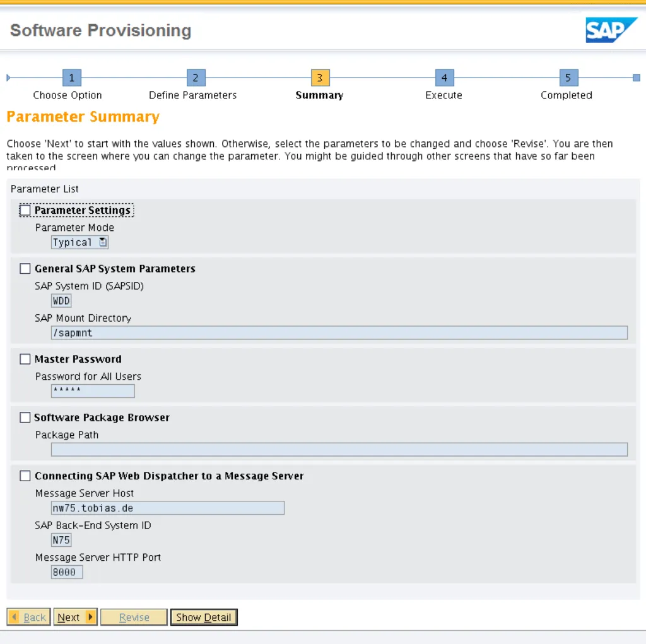Click the Message Server HTTP Port field
Viewport: 646px width, 644px height.
(66, 572)
